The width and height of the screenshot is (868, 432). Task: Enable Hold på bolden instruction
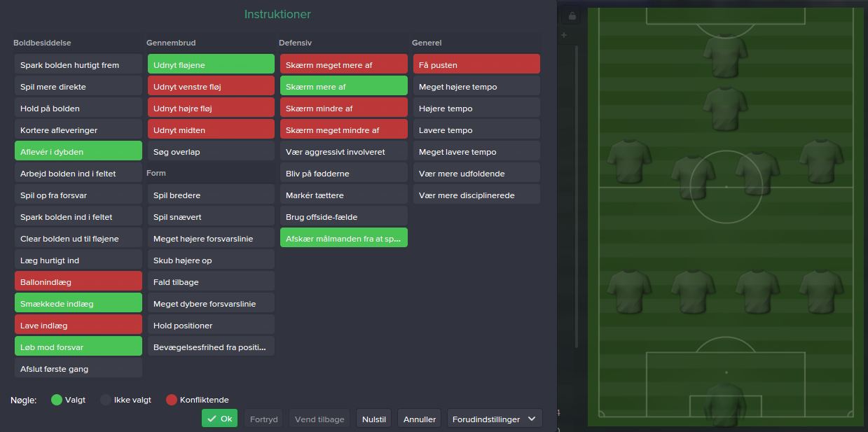(x=78, y=108)
